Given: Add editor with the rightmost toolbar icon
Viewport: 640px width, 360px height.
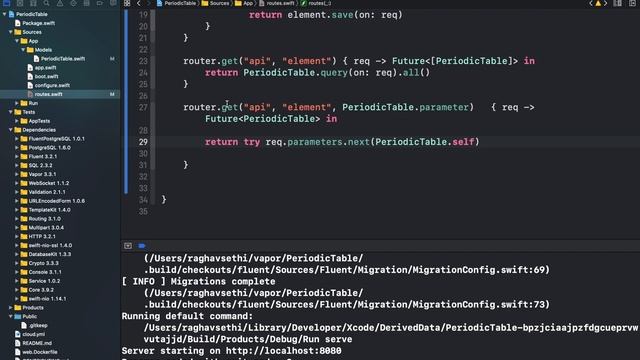Looking at the screenshot, I should [632, 3].
